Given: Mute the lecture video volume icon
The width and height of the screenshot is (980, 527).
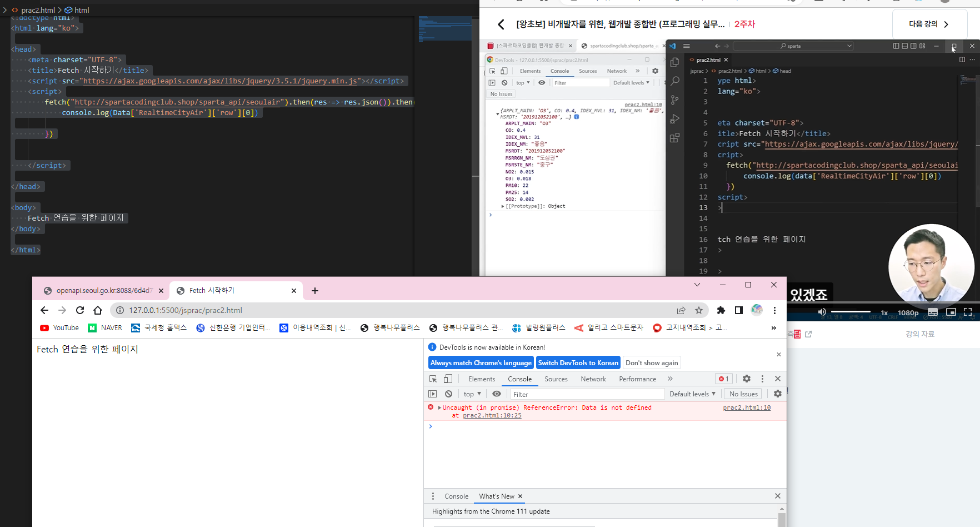Looking at the screenshot, I should [x=822, y=312].
